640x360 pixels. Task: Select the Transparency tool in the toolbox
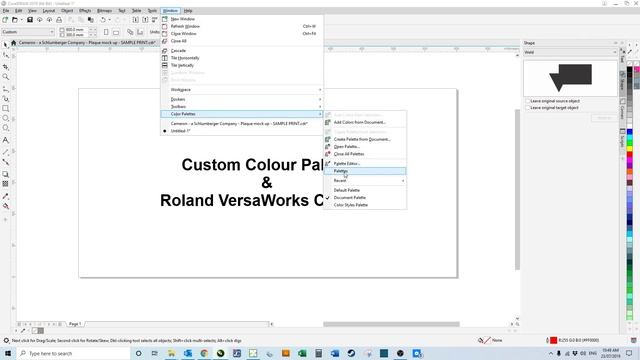(x=5, y=184)
